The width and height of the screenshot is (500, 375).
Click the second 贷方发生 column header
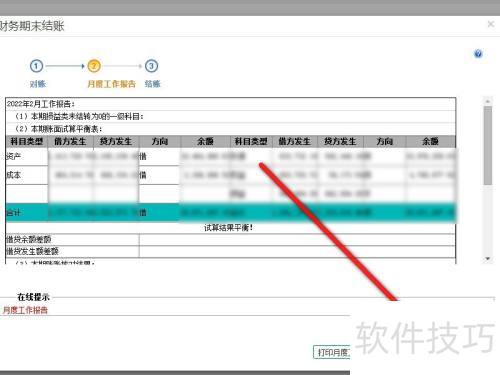(340, 141)
